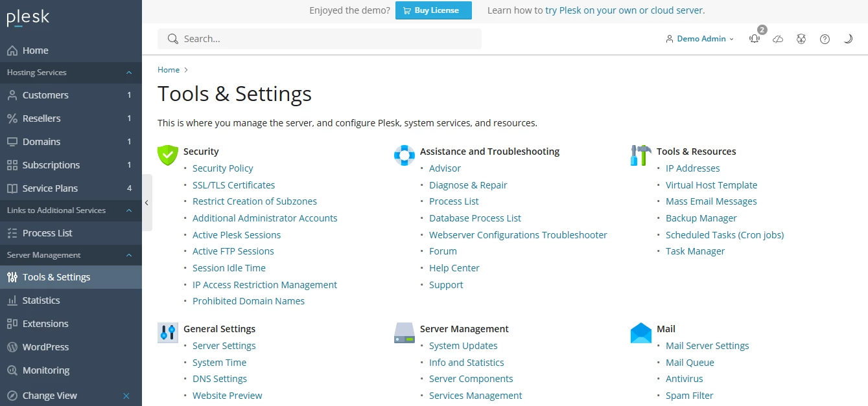Collapse Links to Additional Services section

coord(129,210)
